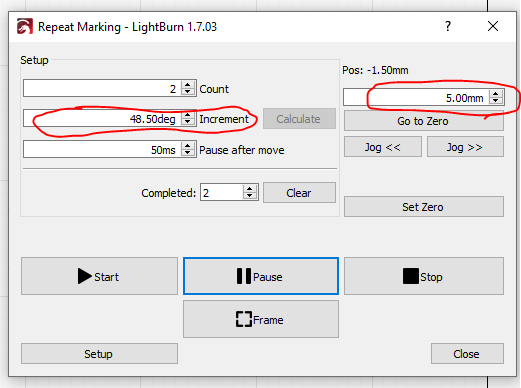Click Set Zero button

coord(424,207)
